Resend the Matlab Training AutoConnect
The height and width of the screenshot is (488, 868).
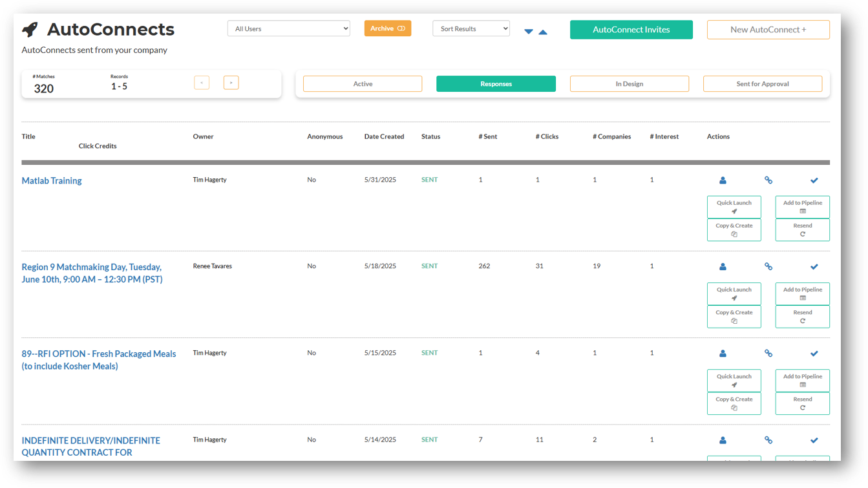click(x=803, y=229)
